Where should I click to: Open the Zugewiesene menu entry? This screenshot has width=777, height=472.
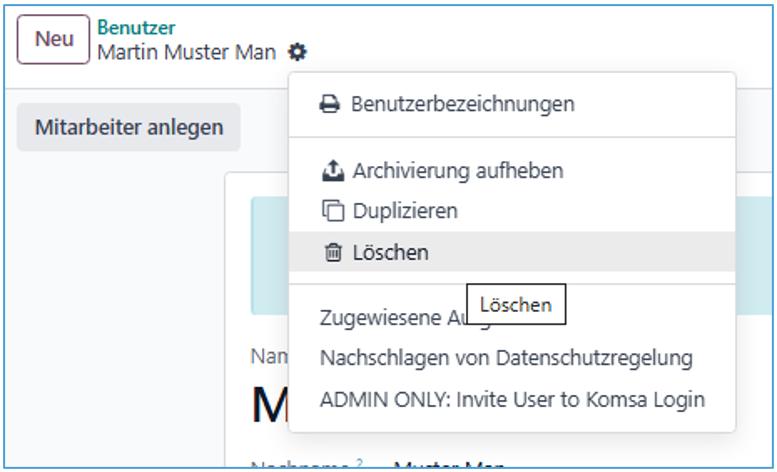390,318
